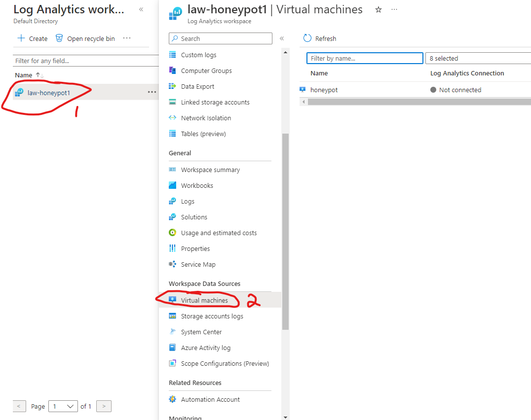Open the '8 selected' filter dropdown

tap(477, 58)
